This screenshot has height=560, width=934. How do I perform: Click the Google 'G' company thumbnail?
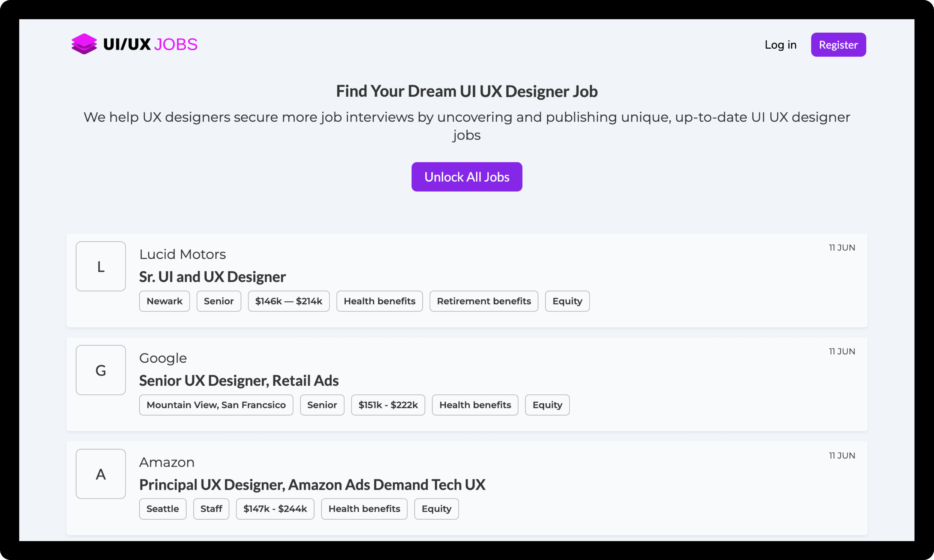click(101, 370)
